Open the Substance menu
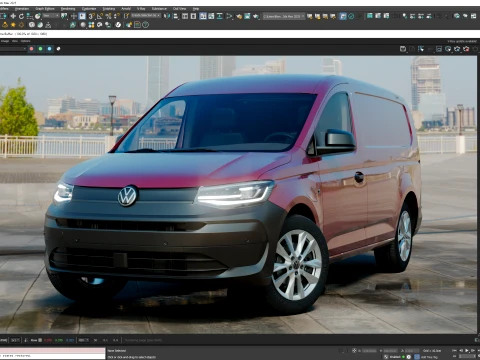The image size is (480, 360). tap(159, 8)
